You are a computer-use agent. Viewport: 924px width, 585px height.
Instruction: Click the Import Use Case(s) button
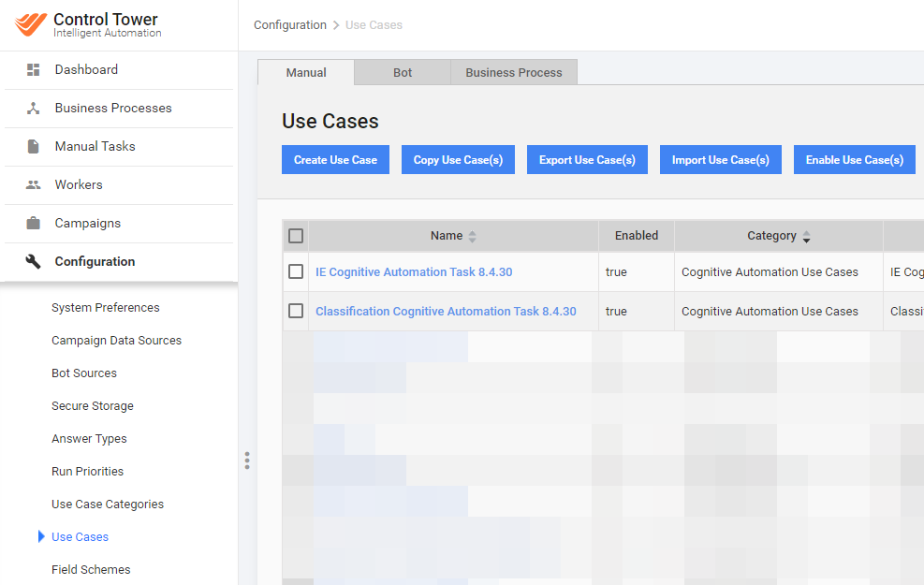pos(720,160)
